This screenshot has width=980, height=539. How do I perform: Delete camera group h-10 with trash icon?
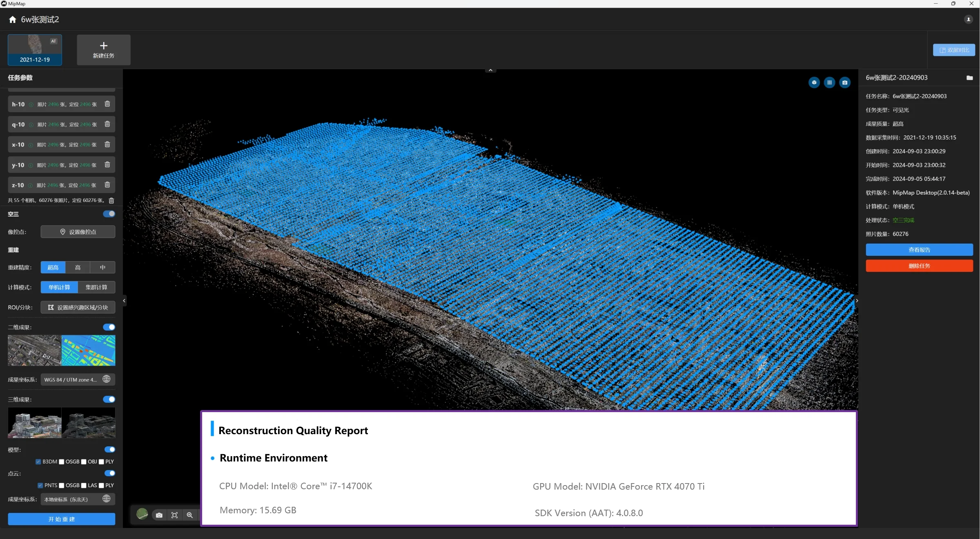pos(107,104)
